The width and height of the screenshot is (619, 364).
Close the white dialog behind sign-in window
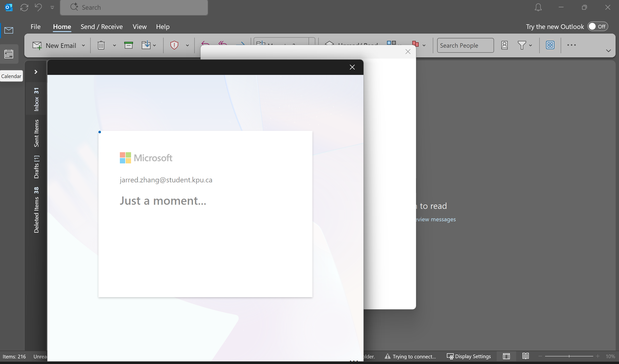(408, 52)
